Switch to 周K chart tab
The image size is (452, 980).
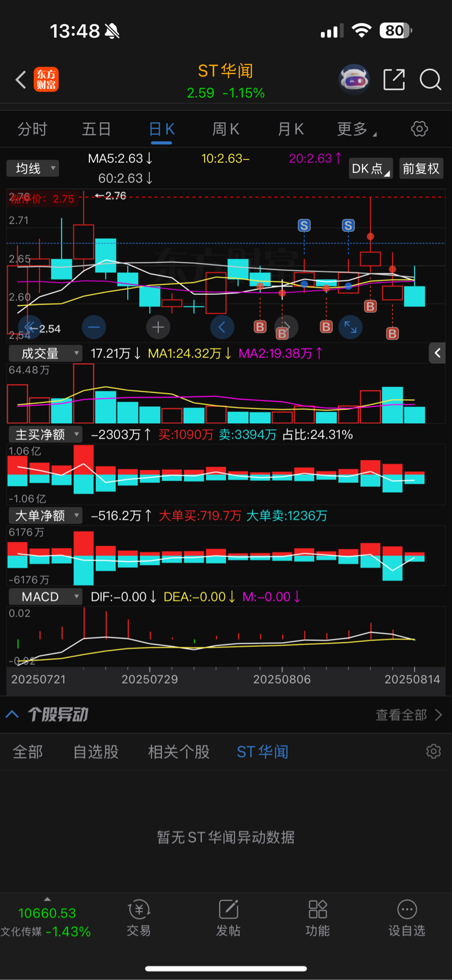pyautogui.click(x=226, y=129)
